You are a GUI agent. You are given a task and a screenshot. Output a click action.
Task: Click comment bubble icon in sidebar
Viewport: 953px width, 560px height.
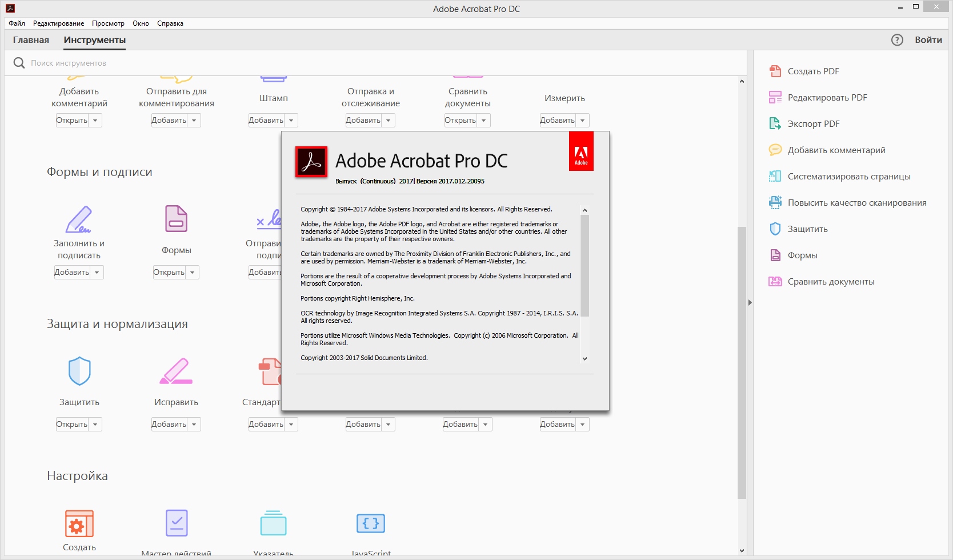click(775, 150)
